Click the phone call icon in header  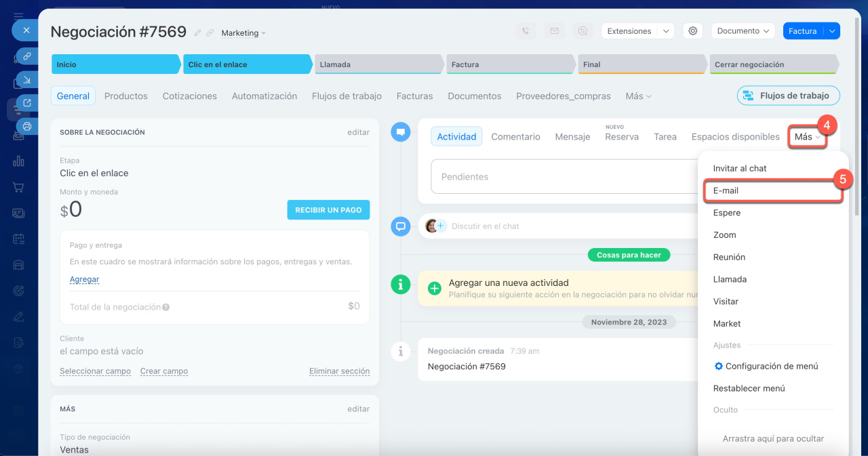coord(526,31)
